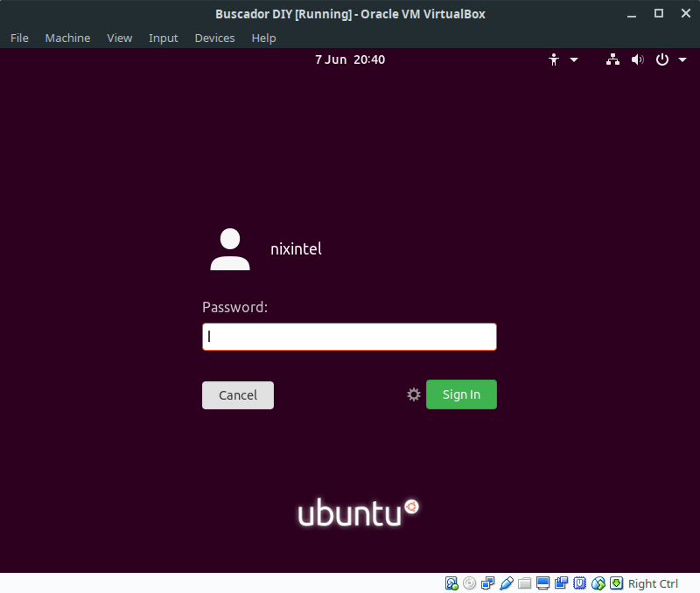
Task: Open the Devices menu
Action: pos(214,38)
